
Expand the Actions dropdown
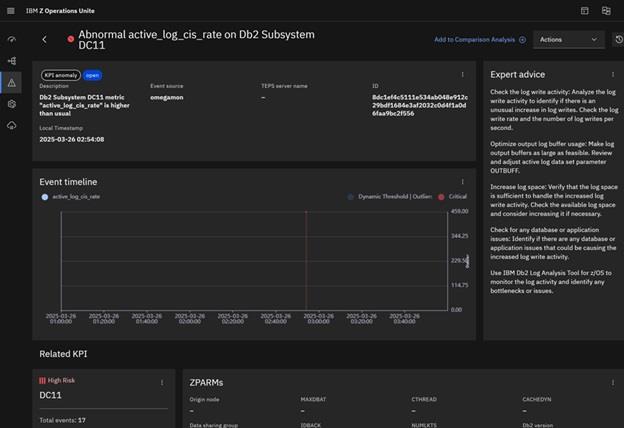pos(568,40)
